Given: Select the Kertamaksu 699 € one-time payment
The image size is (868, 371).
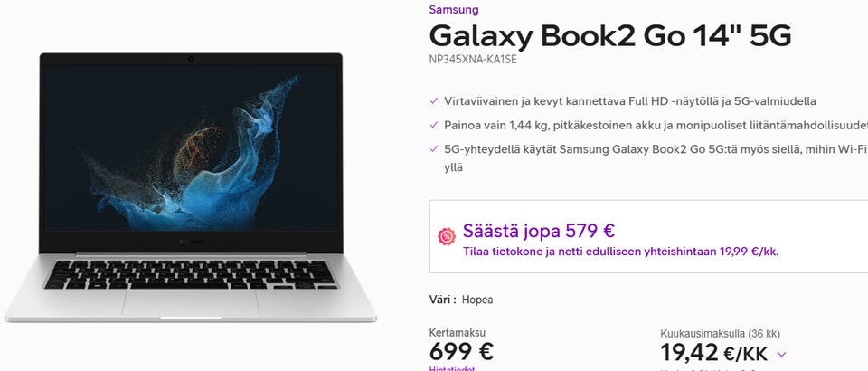Looking at the screenshot, I should coord(461,346).
